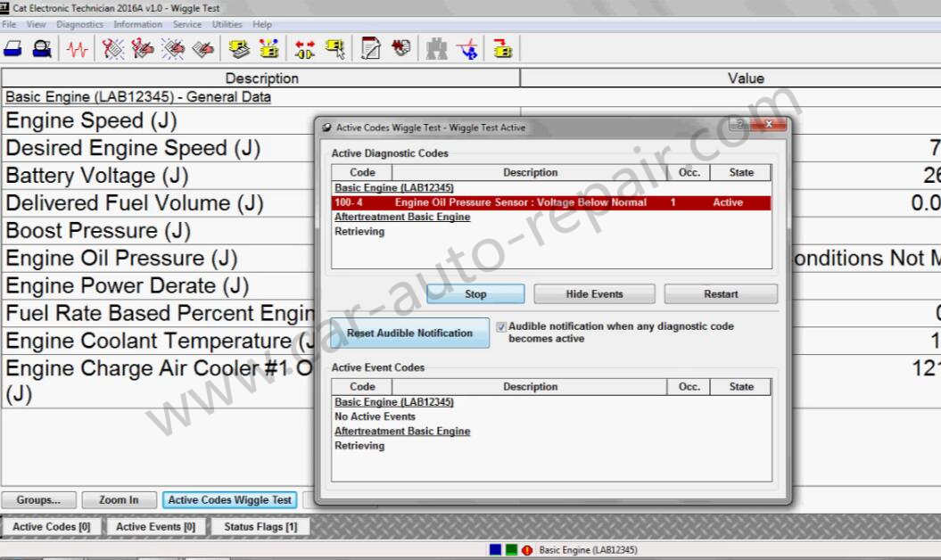Toggle audible notification checkbox

(501, 327)
